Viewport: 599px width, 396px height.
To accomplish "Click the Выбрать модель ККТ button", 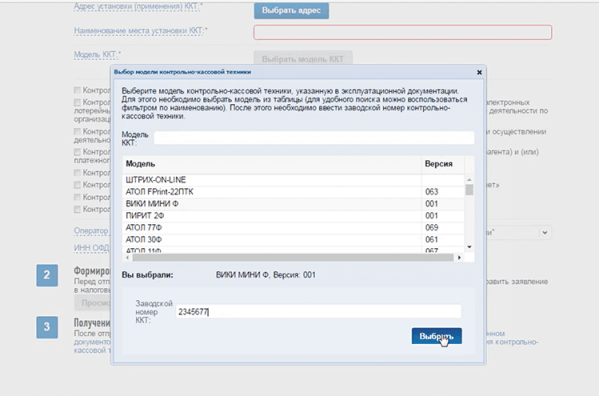I will point(303,59).
